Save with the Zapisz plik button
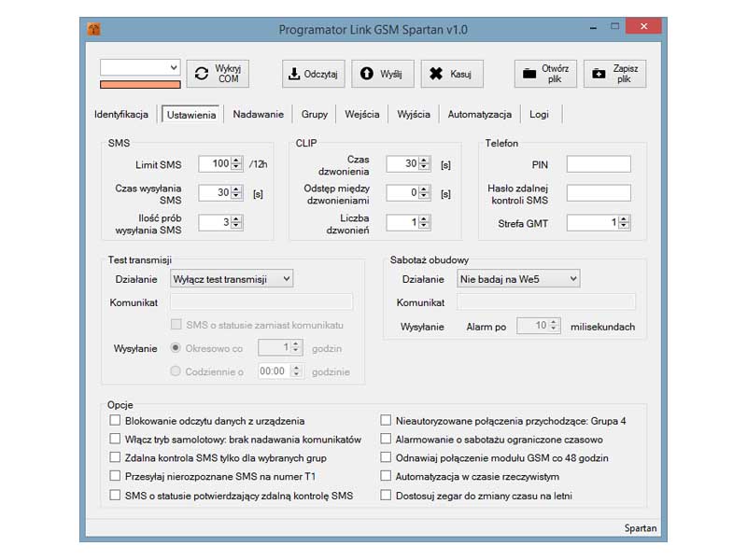This screenshot has height=560, width=747. point(615,74)
